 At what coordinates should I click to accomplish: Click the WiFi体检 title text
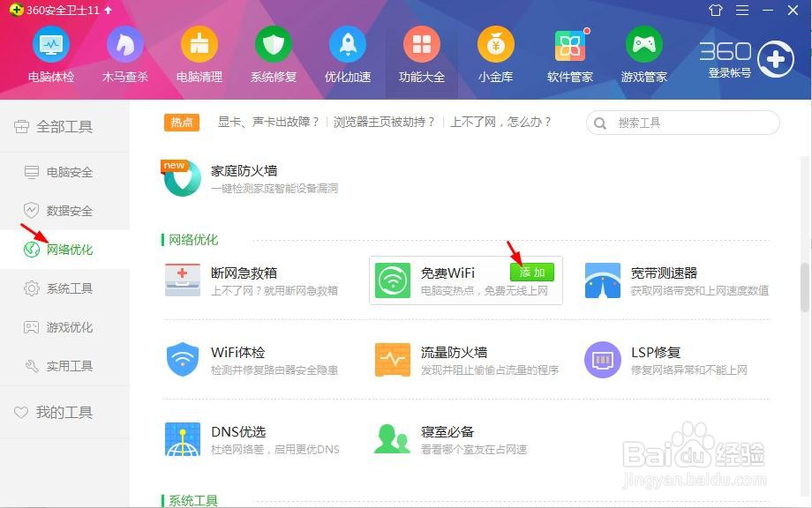point(237,352)
